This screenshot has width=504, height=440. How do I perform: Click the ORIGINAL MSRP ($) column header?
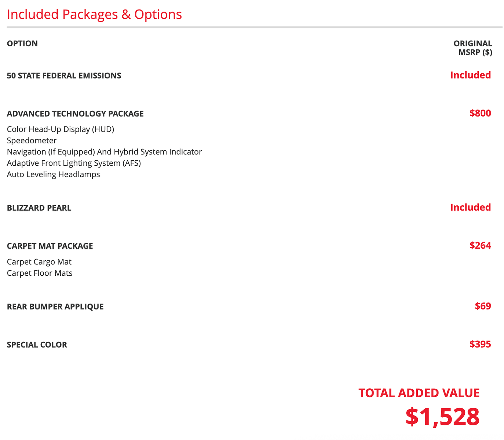[473, 48]
